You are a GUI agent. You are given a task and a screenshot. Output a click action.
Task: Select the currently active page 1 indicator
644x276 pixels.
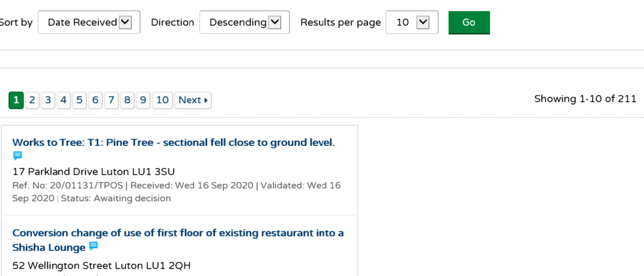pos(16,100)
